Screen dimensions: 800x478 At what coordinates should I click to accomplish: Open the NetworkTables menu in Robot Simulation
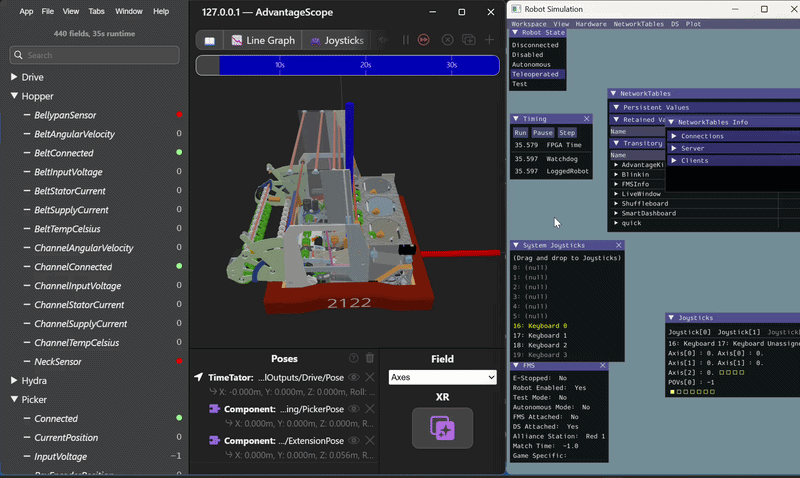tap(638, 24)
